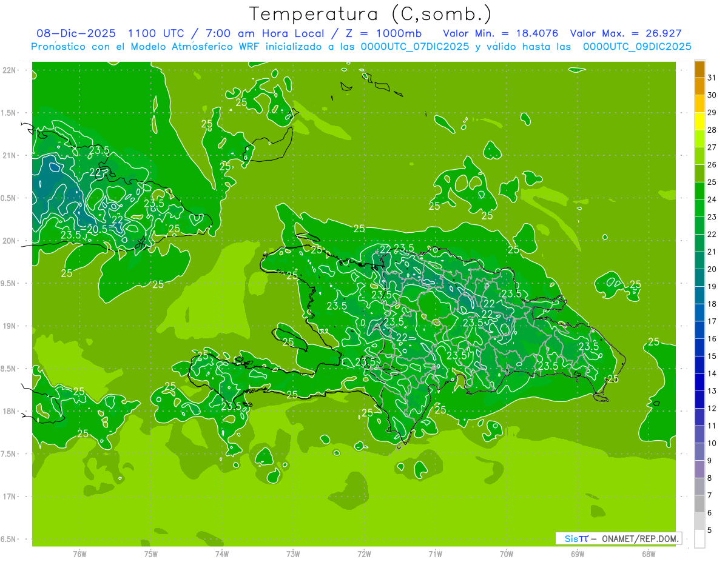Select the yellow colorbar swatch between 28 and 29

tap(699, 121)
